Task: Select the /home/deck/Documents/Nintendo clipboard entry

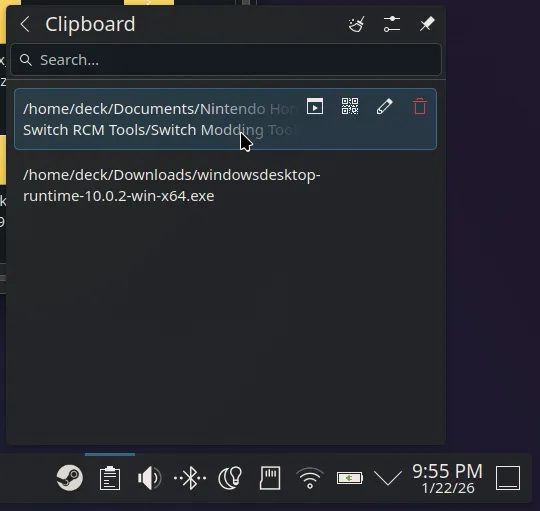Action: [x=226, y=119]
